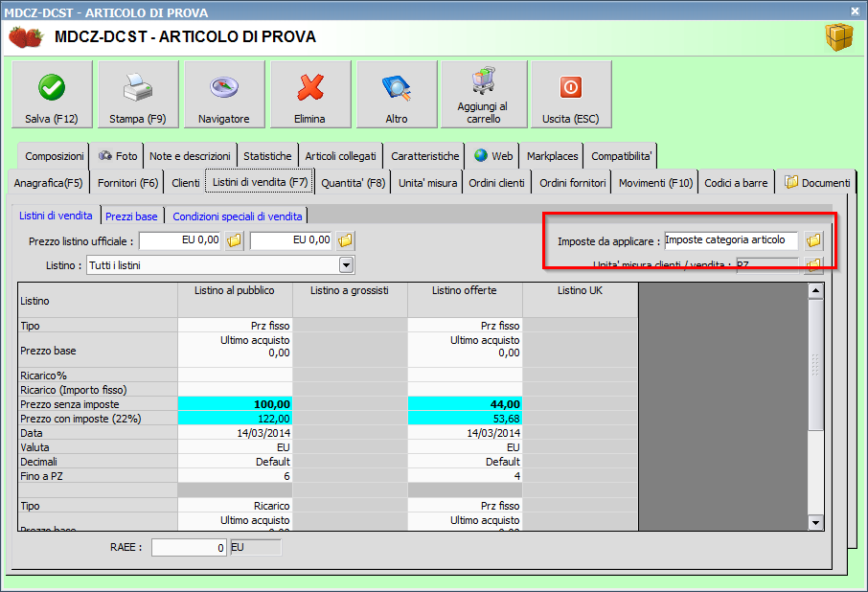Open the Compatibilita' tab
This screenshot has height=592, width=868.
pyautogui.click(x=622, y=156)
